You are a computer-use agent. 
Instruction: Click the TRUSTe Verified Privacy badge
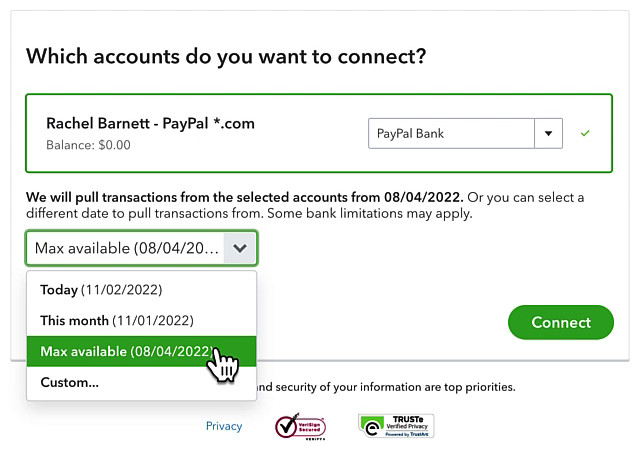pyautogui.click(x=396, y=425)
